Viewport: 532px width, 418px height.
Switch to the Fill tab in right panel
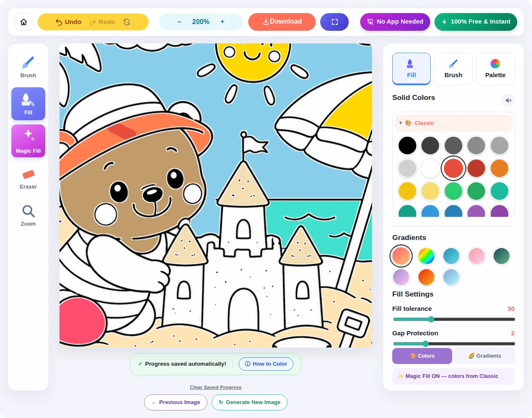[x=411, y=69]
